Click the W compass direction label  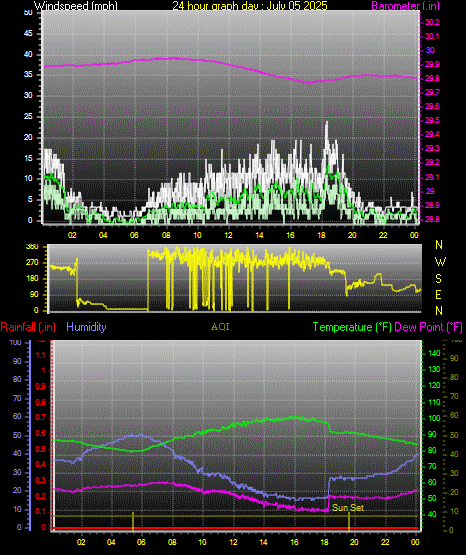(440, 262)
